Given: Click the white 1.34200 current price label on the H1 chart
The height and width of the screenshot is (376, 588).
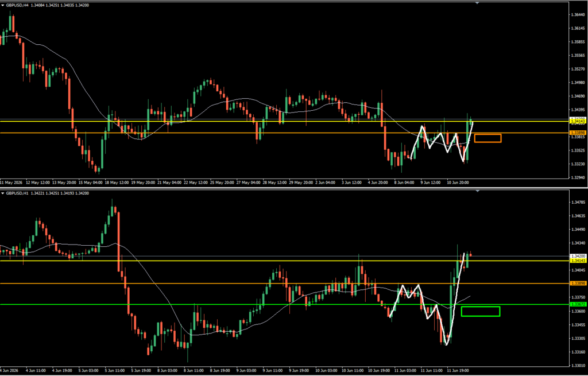Looking at the screenshot, I should (x=578, y=256).
